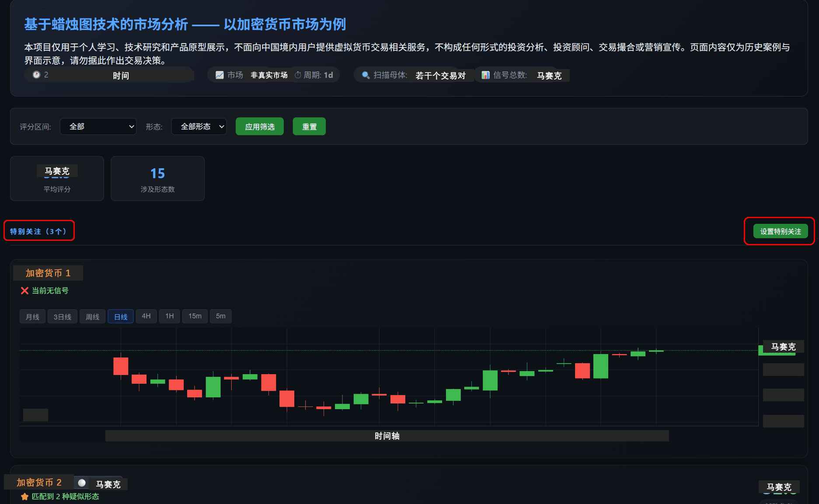Click the white circle icon beside 加密货币 2

tap(82, 483)
